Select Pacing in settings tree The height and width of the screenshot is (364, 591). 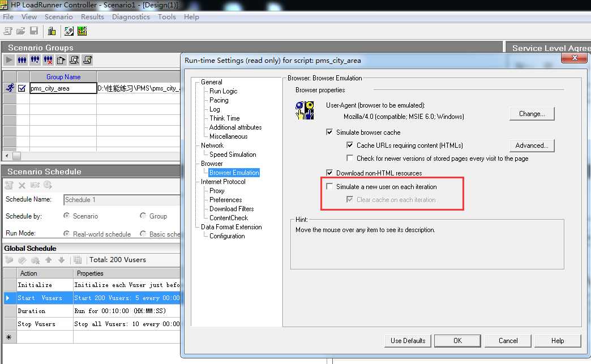[219, 100]
